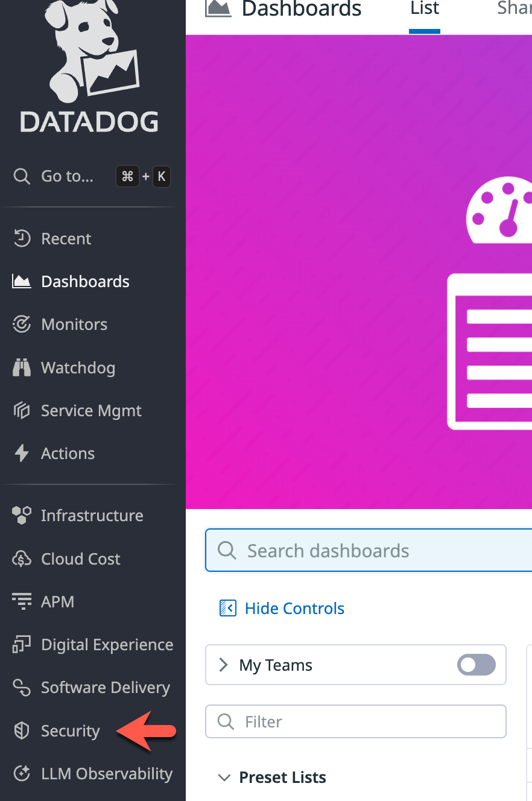The height and width of the screenshot is (801, 532).
Task: Focus the Filter input field
Action: (x=356, y=721)
